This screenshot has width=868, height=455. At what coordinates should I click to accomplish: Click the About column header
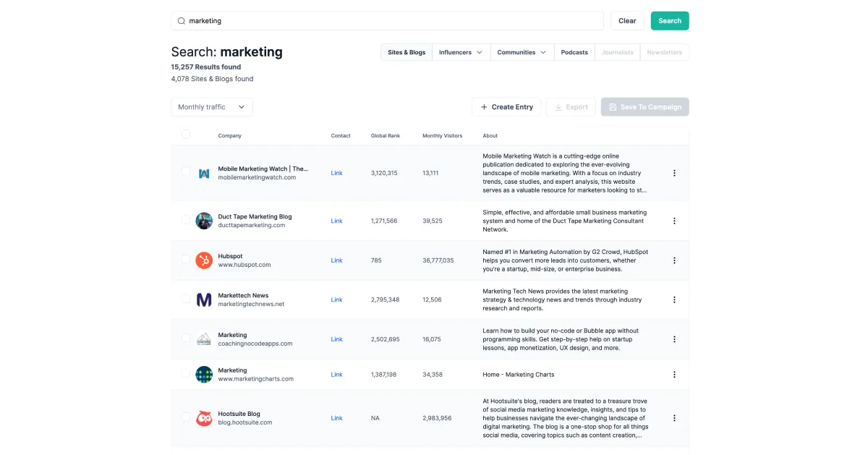pos(490,136)
